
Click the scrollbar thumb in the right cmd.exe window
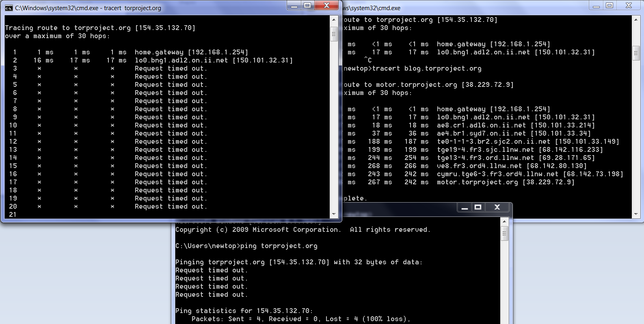pyautogui.click(x=636, y=54)
